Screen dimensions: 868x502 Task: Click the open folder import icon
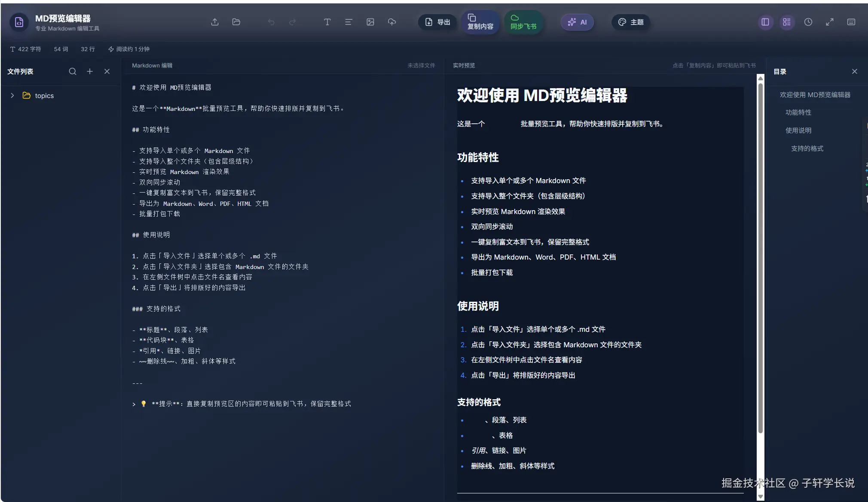pyautogui.click(x=236, y=22)
